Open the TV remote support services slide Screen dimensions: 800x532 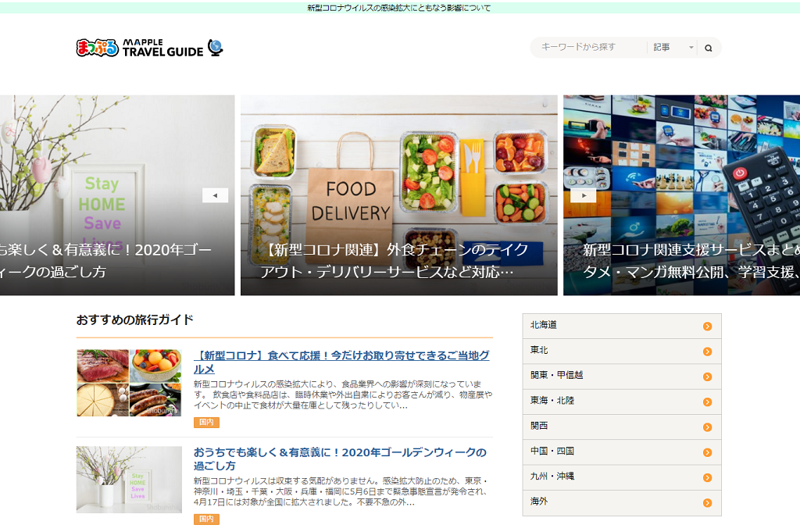[x=681, y=195]
